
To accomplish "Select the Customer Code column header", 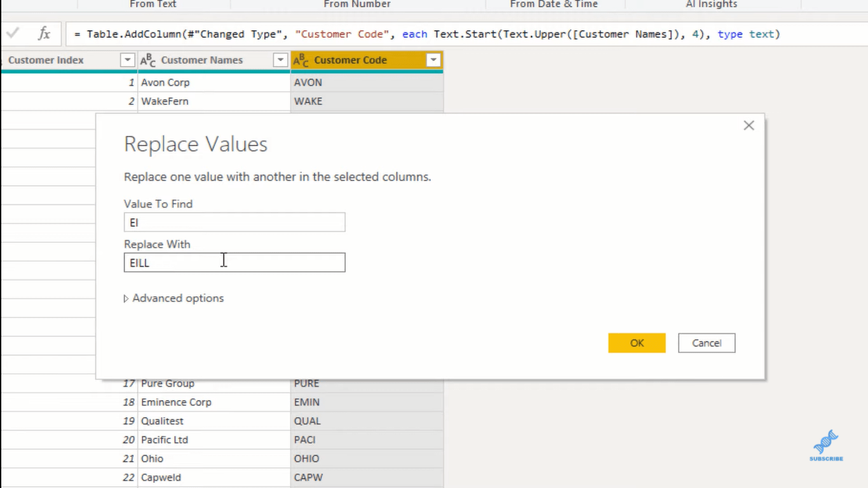I will pos(367,60).
